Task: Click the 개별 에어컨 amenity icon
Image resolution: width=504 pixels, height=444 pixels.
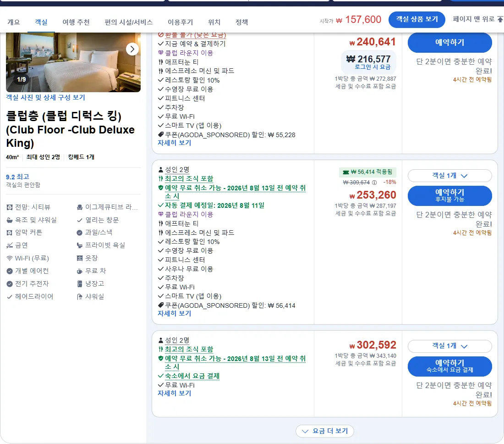Action: click(x=10, y=271)
